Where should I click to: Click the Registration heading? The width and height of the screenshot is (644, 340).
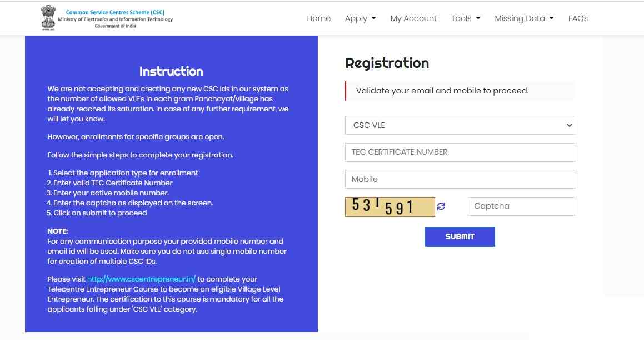tap(387, 63)
